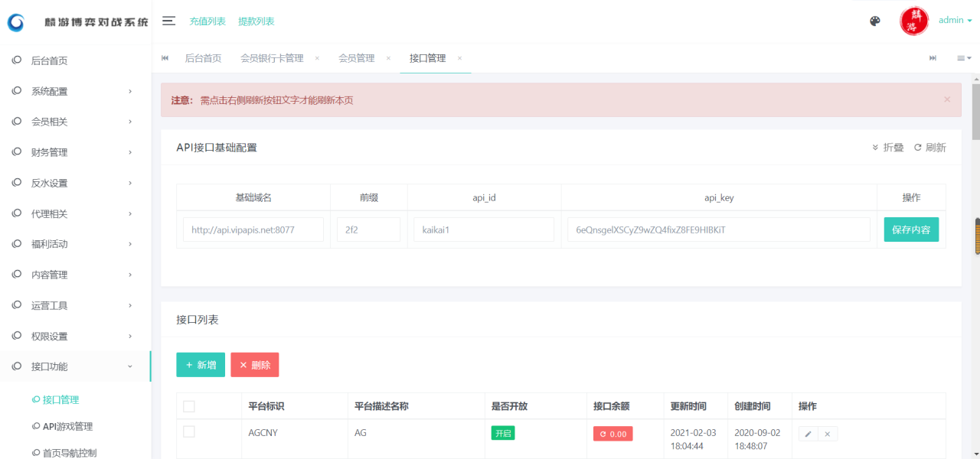Image resolution: width=980 pixels, height=459 pixels.
Task: Click the scroll-tabs-left icon on tab bar
Action: (x=165, y=57)
